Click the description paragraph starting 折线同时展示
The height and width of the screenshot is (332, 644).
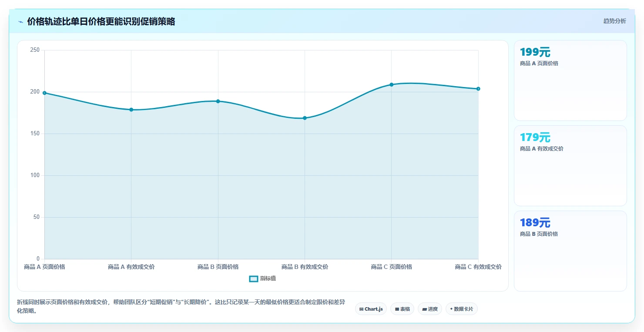(181, 306)
